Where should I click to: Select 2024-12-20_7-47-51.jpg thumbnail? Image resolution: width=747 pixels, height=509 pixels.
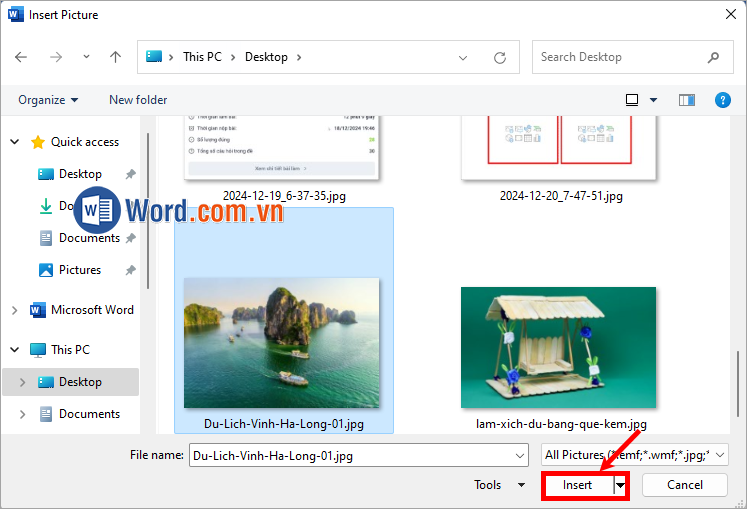click(x=558, y=147)
